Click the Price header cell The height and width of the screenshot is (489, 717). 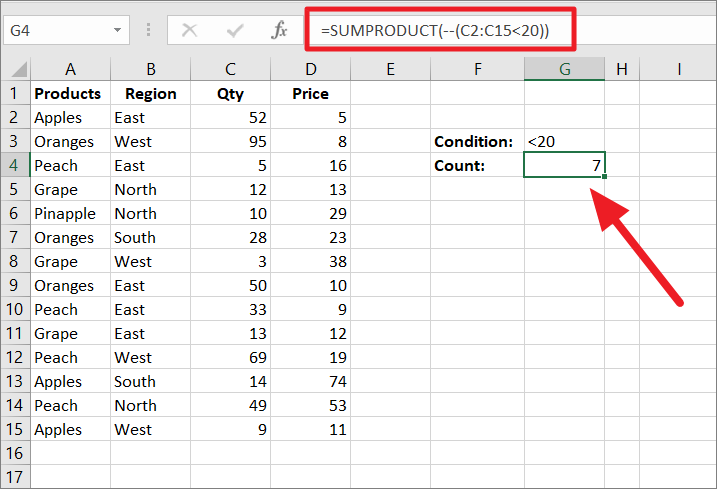point(310,93)
